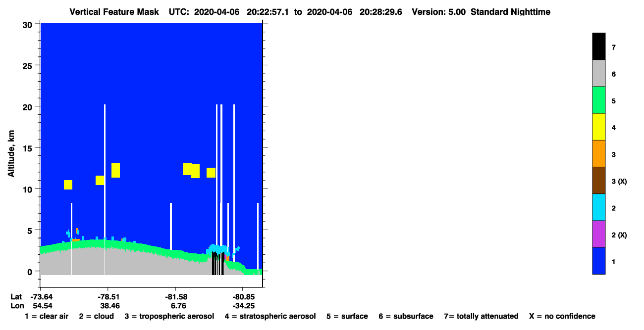Click the colorbar label '3 (X)'

point(619,181)
